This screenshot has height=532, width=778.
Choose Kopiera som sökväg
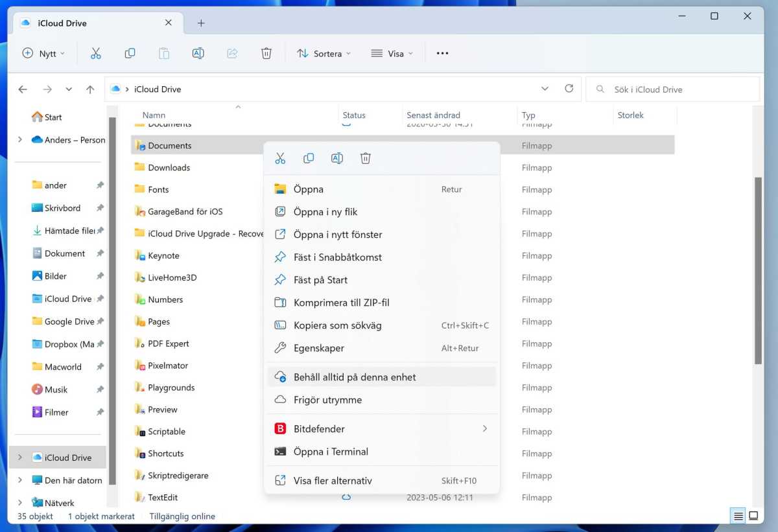[381, 325]
